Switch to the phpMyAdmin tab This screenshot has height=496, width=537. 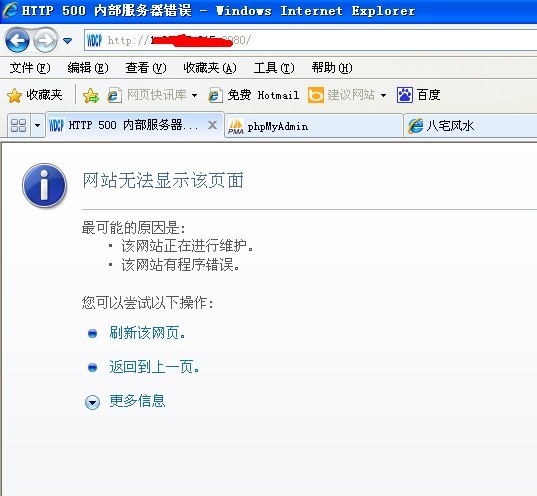click(313, 126)
